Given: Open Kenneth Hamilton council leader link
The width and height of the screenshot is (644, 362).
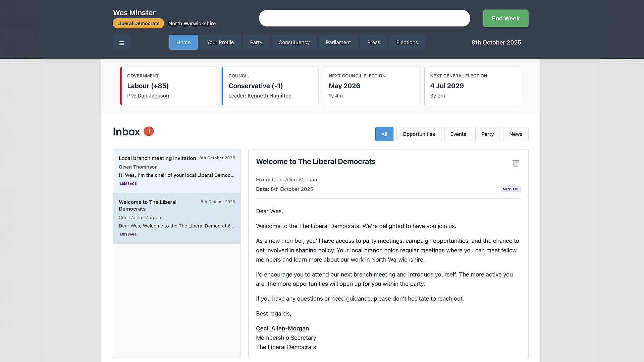Looking at the screenshot, I should coord(269,96).
